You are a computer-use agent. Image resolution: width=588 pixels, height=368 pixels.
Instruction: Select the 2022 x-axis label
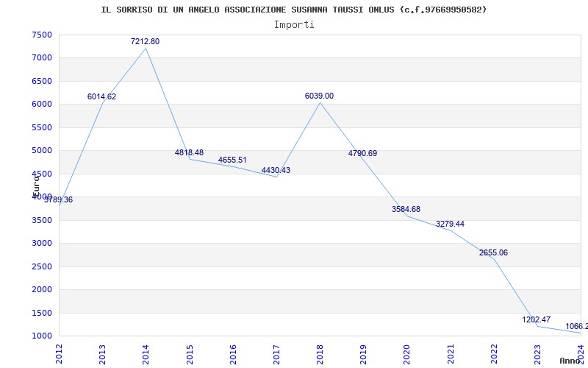(x=494, y=353)
